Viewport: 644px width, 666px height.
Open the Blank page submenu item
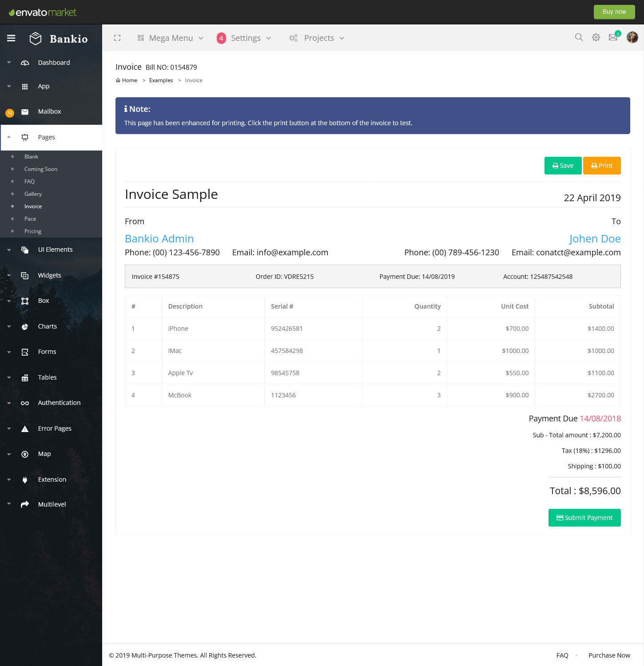[x=31, y=157]
